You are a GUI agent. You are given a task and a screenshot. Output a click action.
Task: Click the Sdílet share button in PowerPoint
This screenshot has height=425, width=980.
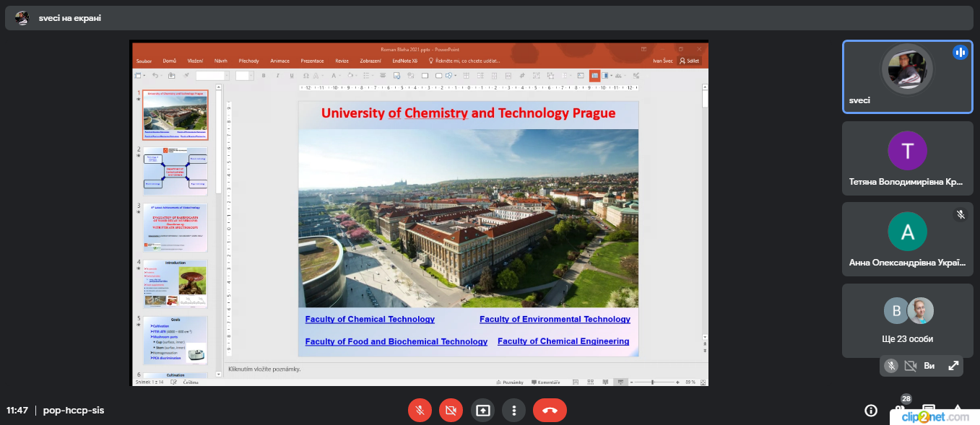pos(690,61)
